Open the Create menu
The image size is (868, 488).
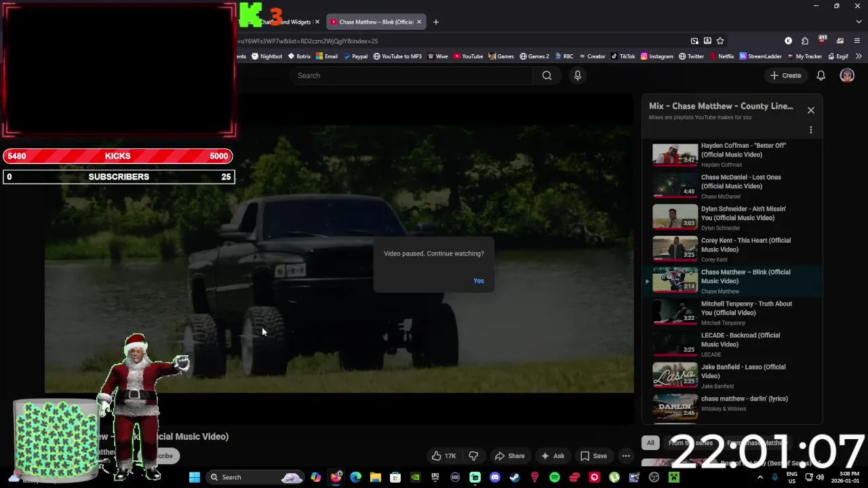click(785, 76)
